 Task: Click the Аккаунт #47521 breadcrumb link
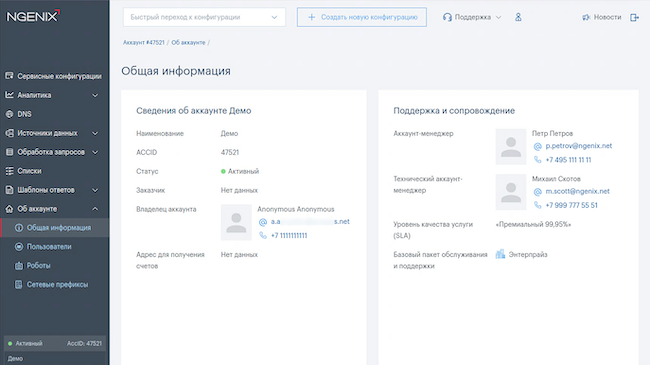coord(143,42)
